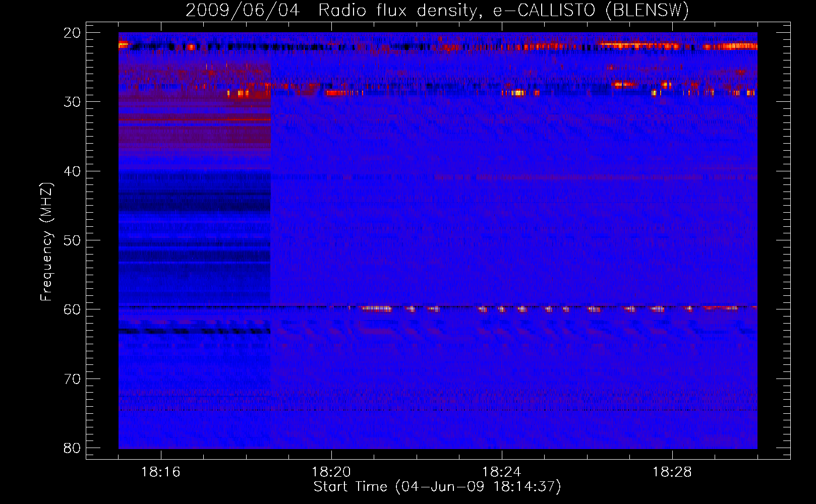Click the '18:20' time tick label
The width and height of the screenshot is (816, 504).
331,472
